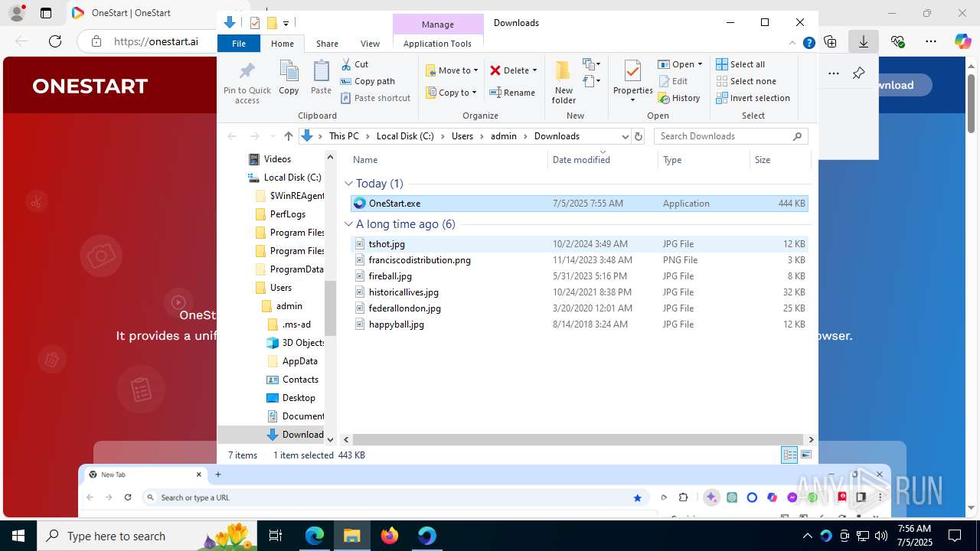Click This PC in the breadcrumb
Viewport: 980px width, 551px height.
pos(344,136)
